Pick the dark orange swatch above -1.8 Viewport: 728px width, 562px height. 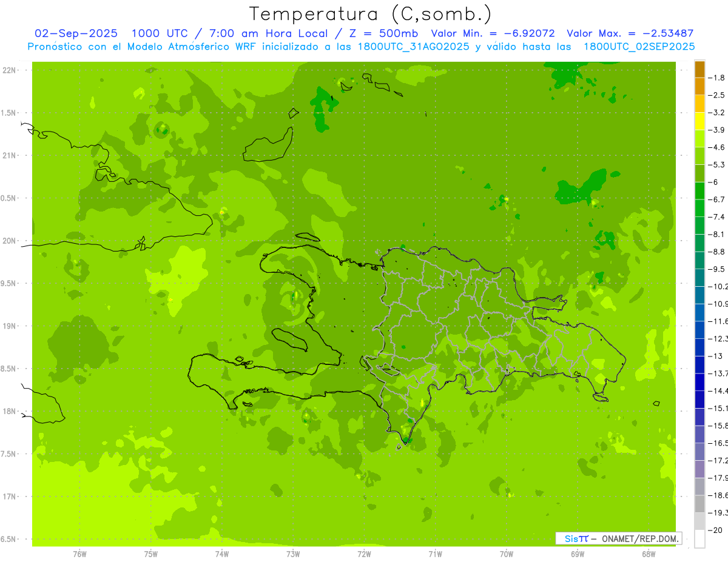[699, 69]
